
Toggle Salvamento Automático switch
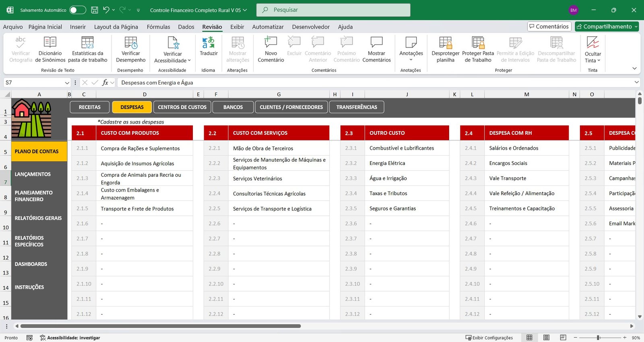[78, 10]
